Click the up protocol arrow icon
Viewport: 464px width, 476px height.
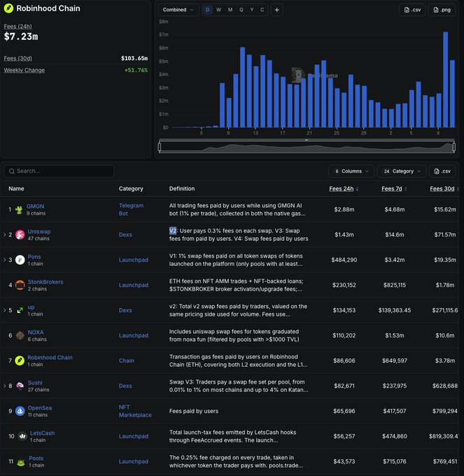pyautogui.click(x=20, y=310)
